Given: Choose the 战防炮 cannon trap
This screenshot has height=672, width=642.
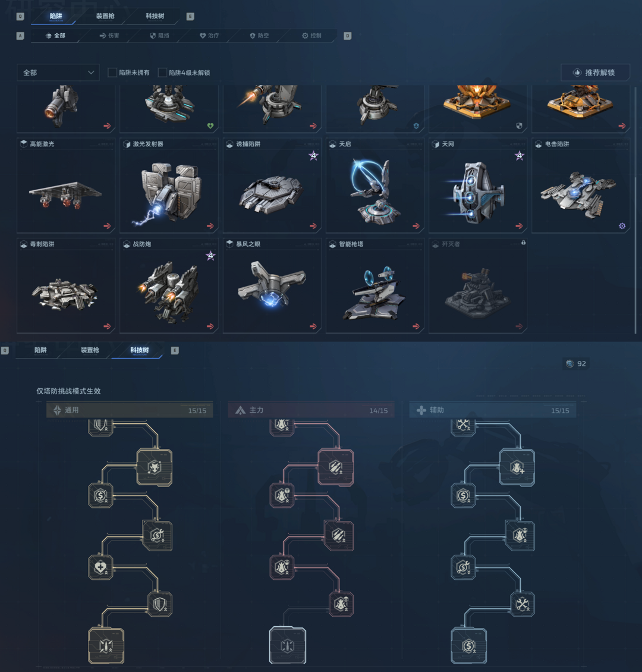Looking at the screenshot, I should tap(169, 285).
